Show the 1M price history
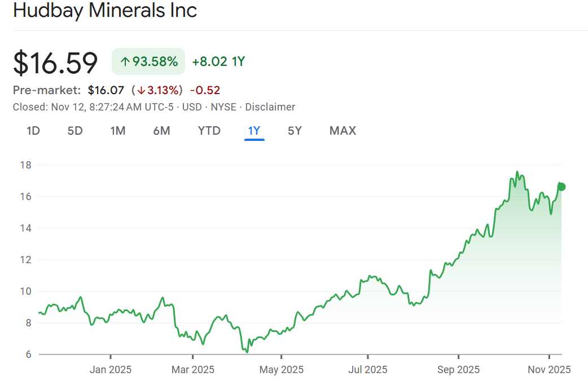The image size is (588, 381). 117,131
